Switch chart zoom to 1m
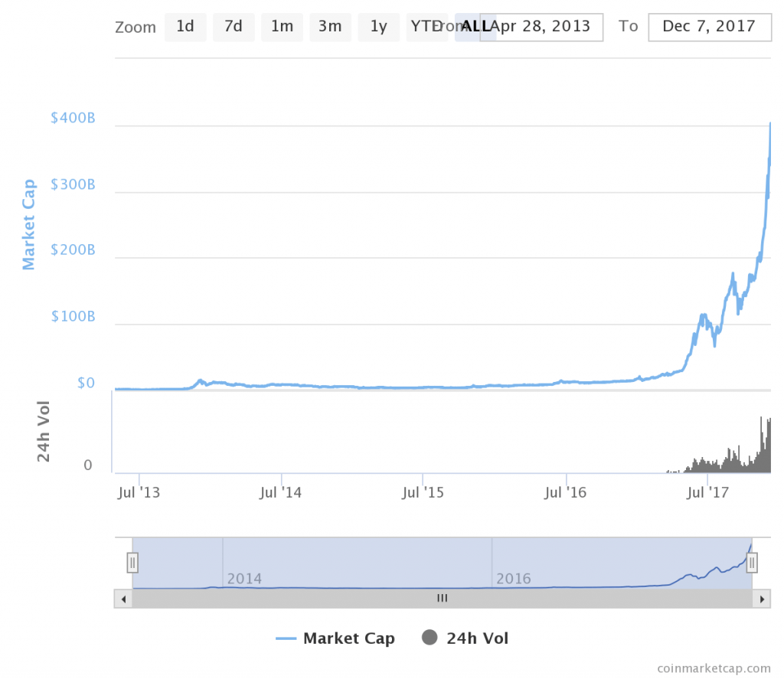Image resolution: width=784 pixels, height=679 pixels. (x=282, y=27)
